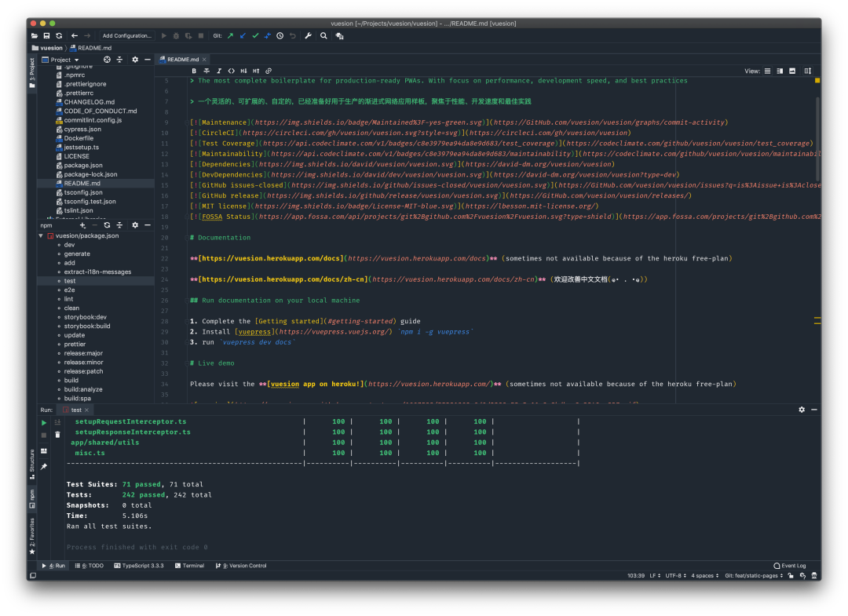Open the Terminal tool window

pos(189,566)
